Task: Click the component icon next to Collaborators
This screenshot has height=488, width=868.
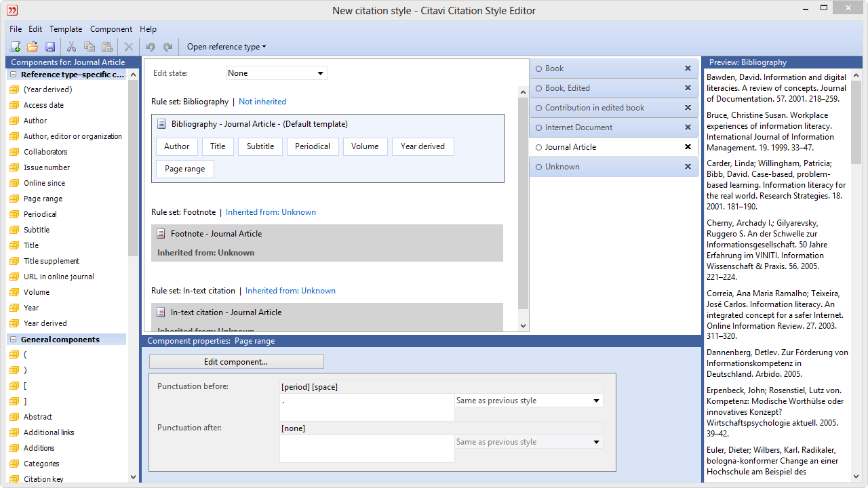Action: (14, 152)
